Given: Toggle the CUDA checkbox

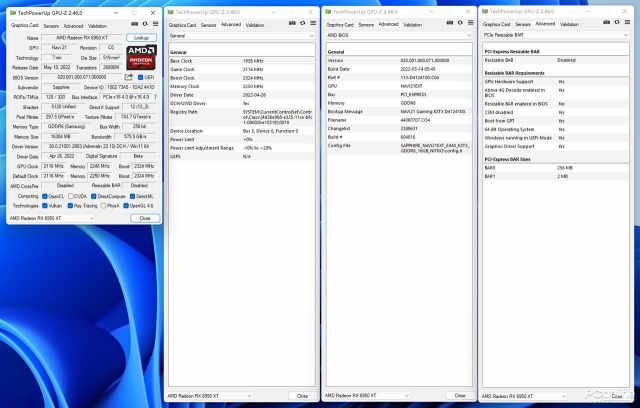Looking at the screenshot, I should pos(71,196).
